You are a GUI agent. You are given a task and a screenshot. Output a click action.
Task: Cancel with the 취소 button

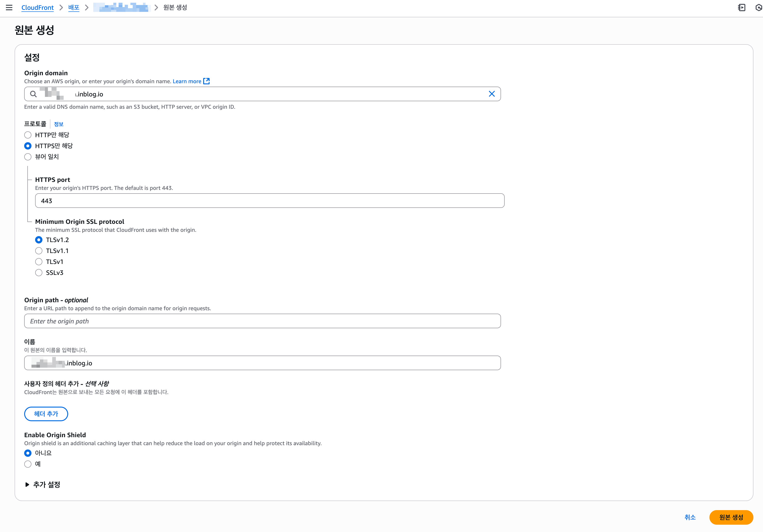coord(690,517)
